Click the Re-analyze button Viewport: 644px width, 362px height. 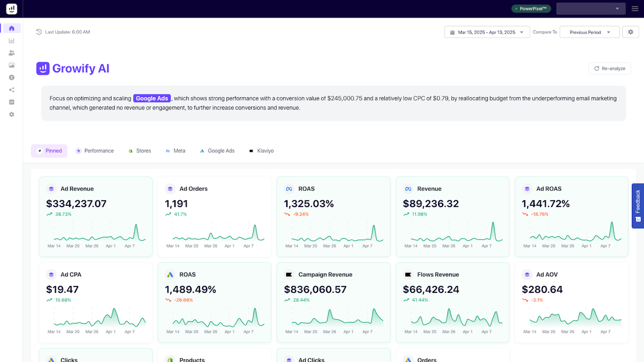coord(609,68)
